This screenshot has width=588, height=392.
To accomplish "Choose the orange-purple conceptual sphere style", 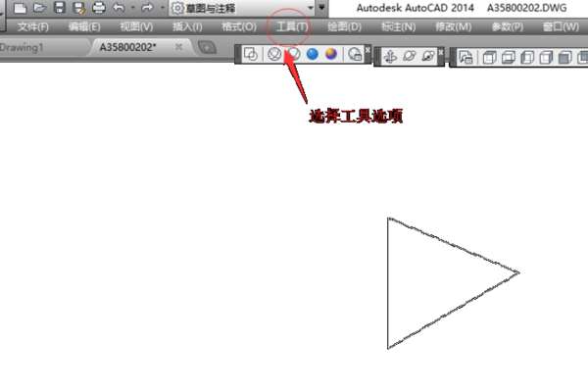I will coord(331,55).
